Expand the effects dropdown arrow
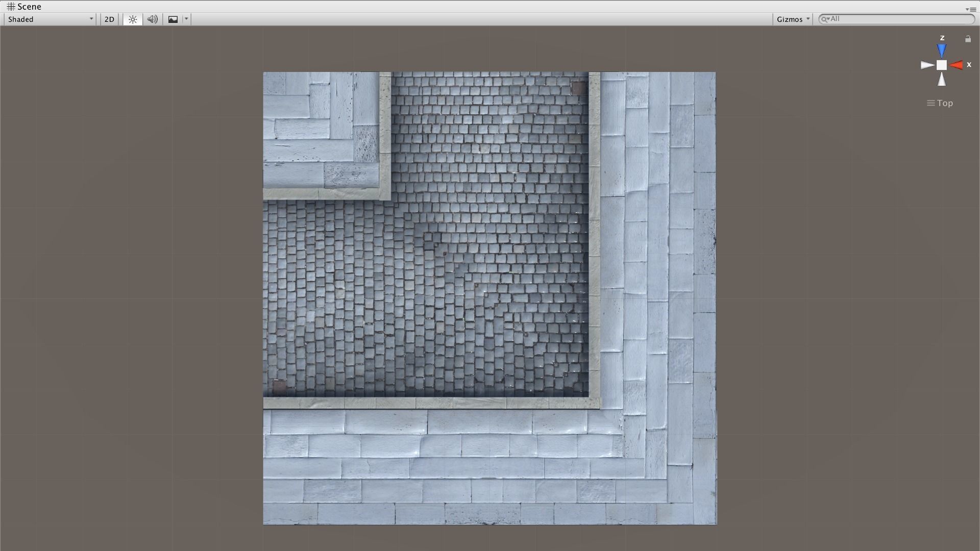980x551 pixels. pyautogui.click(x=186, y=19)
